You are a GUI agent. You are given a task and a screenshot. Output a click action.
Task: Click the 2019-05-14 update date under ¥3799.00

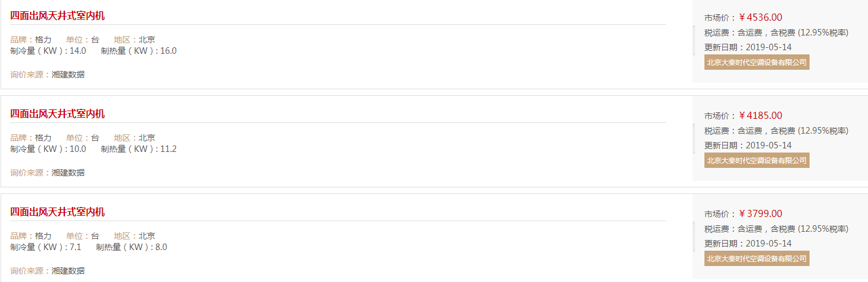tap(769, 244)
